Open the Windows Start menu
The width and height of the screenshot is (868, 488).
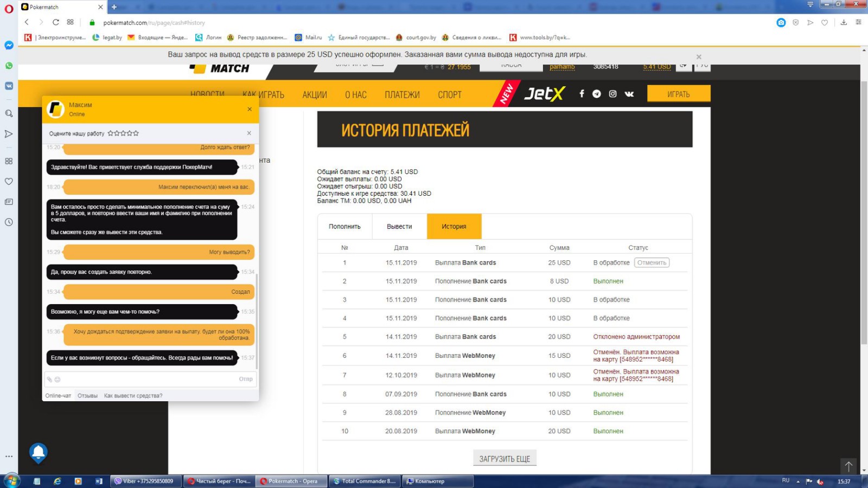(11, 481)
